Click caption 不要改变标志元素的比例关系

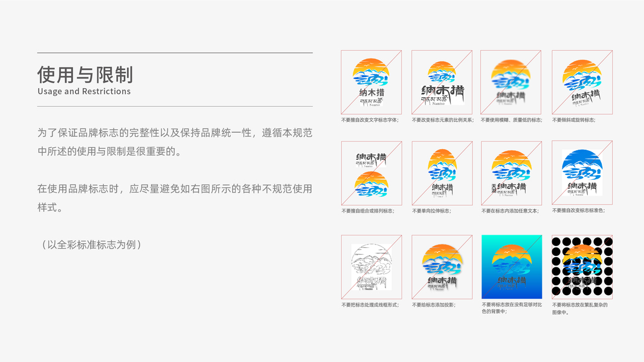(443, 120)
